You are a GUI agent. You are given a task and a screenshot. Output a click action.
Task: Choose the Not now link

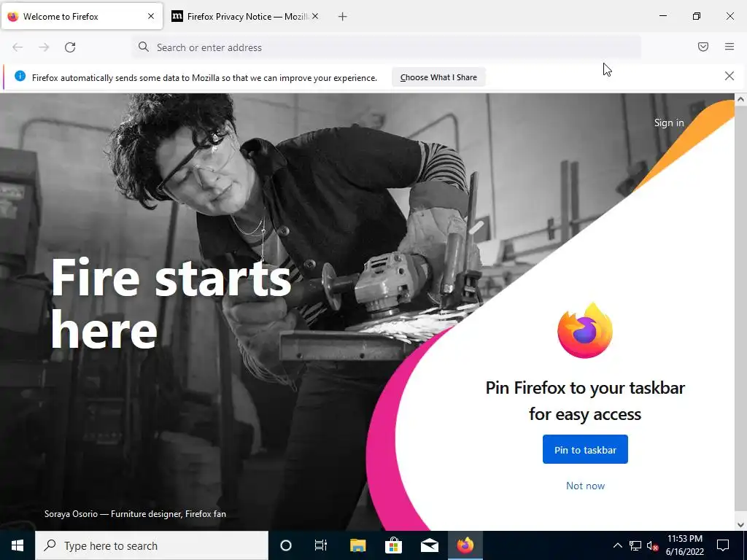click(585, 486)
